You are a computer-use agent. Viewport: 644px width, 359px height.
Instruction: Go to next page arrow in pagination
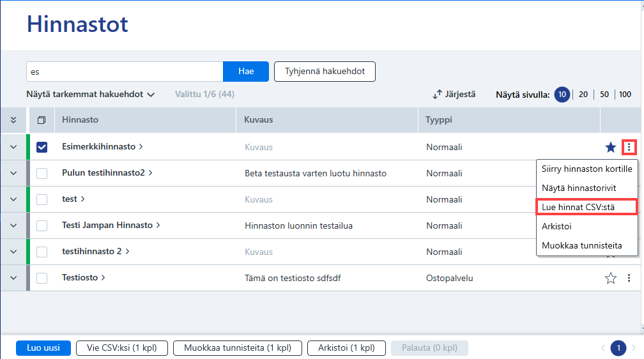(x=634, y=348)
